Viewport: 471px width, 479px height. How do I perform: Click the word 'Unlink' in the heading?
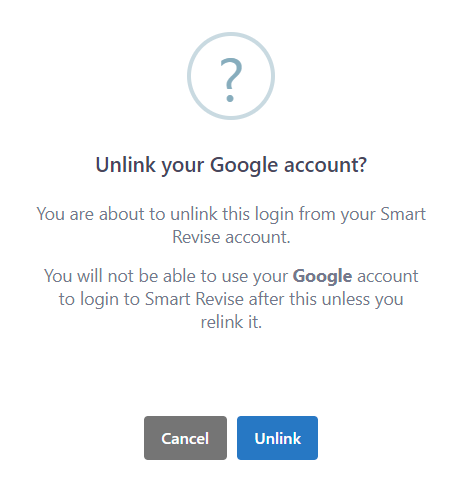(x=125, y=164)
